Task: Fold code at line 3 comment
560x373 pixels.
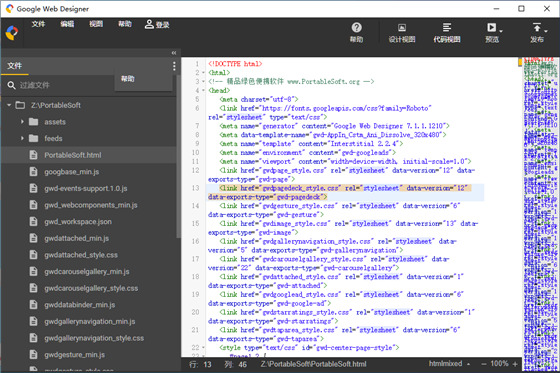Action: tap(203, 82)
